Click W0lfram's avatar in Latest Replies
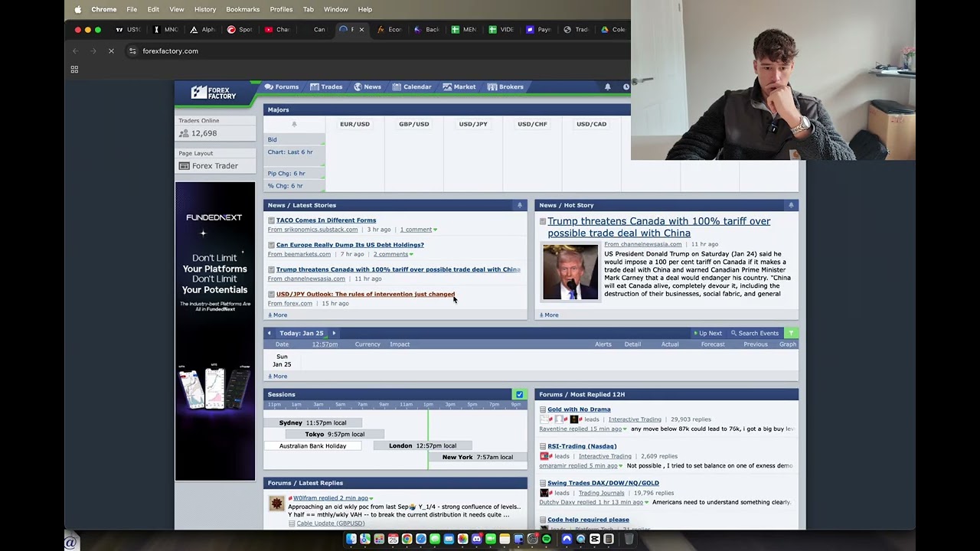The image size is (980, 551). pyautogui.click(x=276, y=503)
